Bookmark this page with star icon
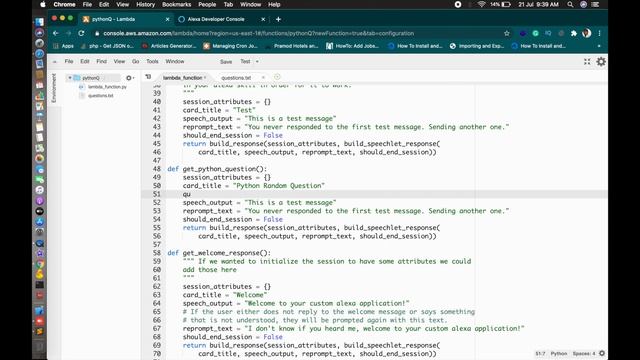Viewport: 640px width, 360px height. click(x=507, y=33)
